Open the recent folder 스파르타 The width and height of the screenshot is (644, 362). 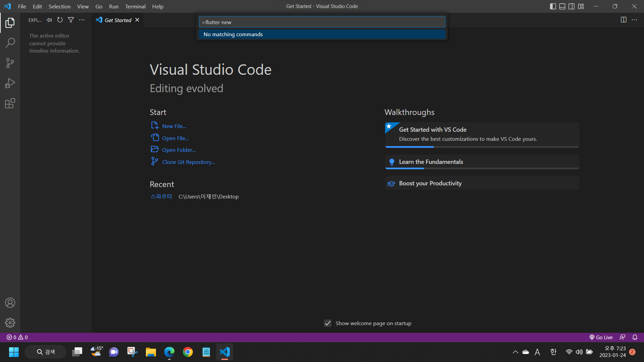point(161,196)
